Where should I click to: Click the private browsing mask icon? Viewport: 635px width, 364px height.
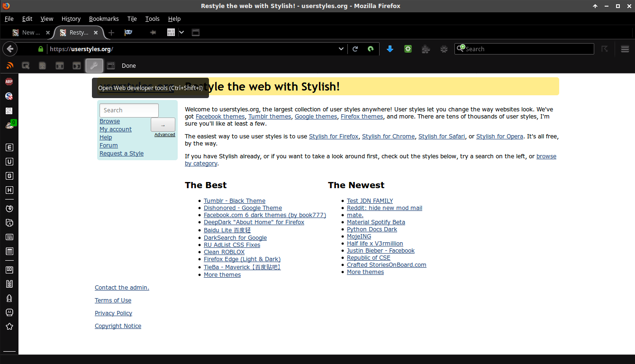click(x=128, y=33)
